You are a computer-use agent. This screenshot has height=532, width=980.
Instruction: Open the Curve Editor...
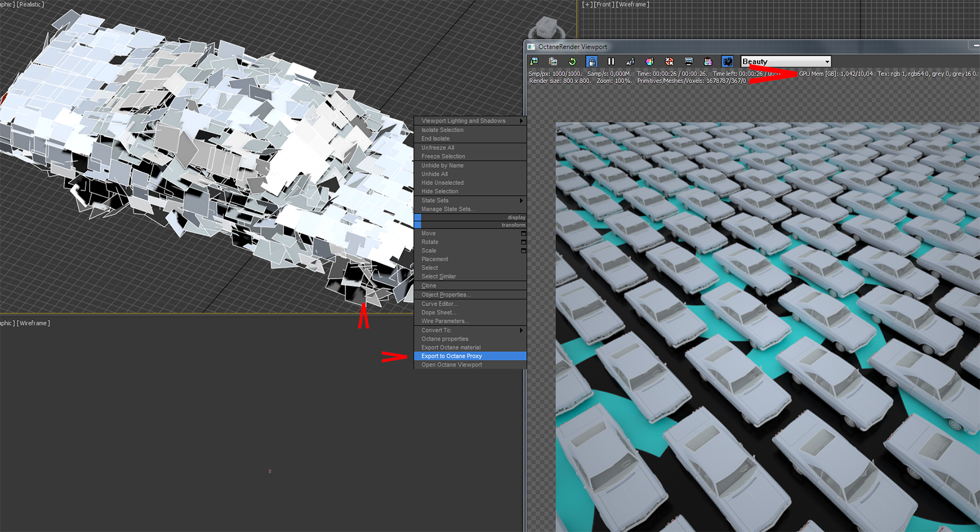(x=470, y=304)
